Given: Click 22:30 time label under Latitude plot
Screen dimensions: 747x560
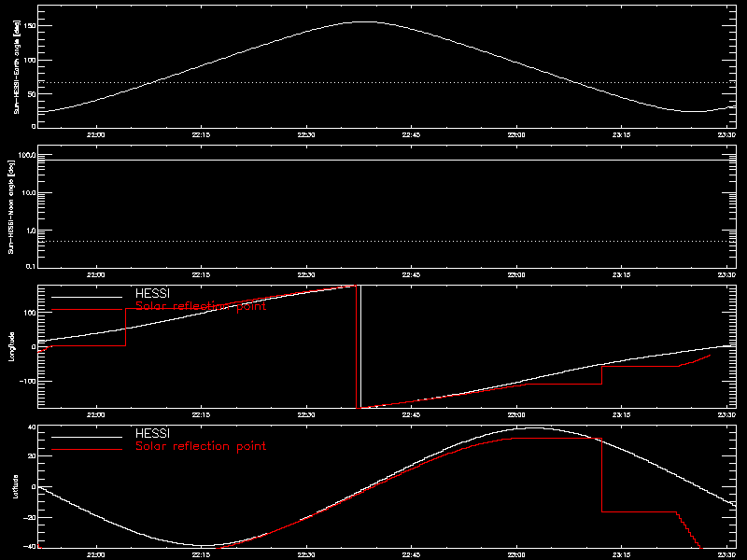Looking at the screenshot, I should pyautogui.click(x=306, y=554).
